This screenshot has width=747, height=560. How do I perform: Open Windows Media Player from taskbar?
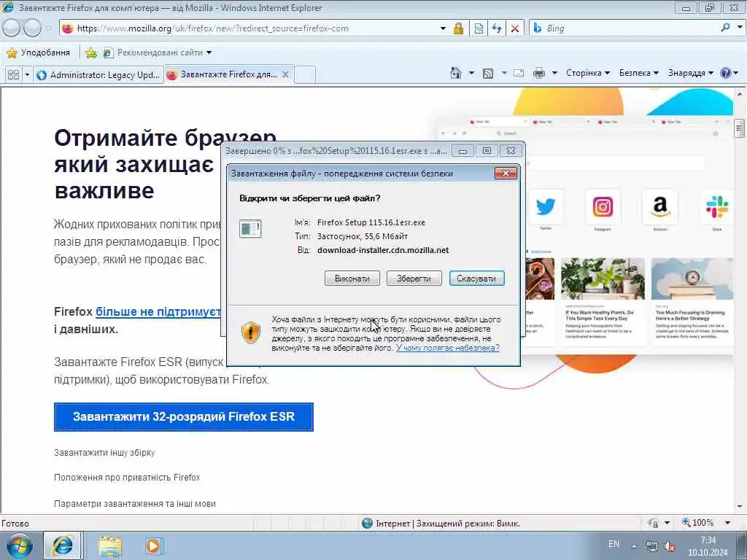tap(153, 546)
